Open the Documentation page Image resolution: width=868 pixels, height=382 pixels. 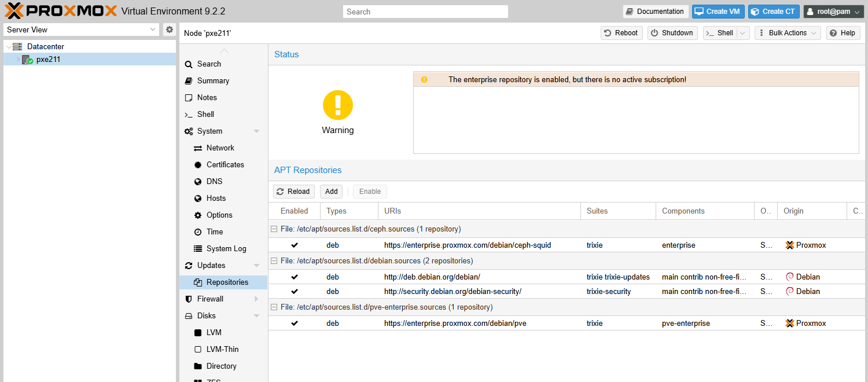coord(656,12)
